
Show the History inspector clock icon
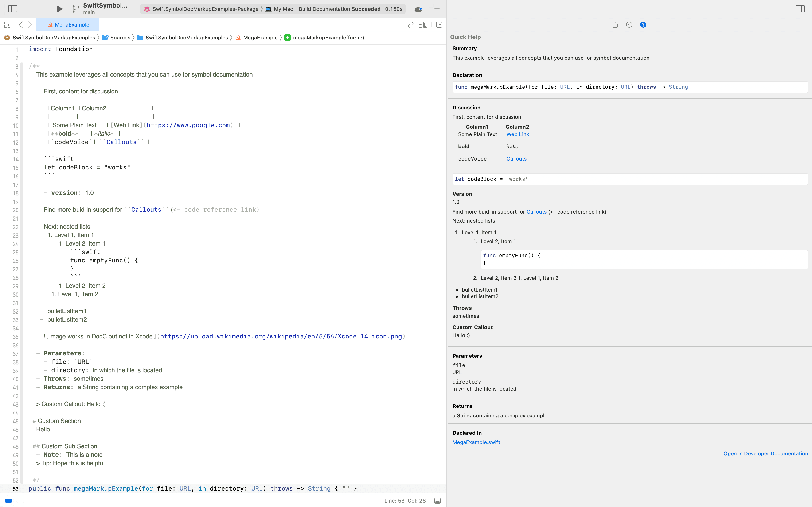tap(629, 24)
